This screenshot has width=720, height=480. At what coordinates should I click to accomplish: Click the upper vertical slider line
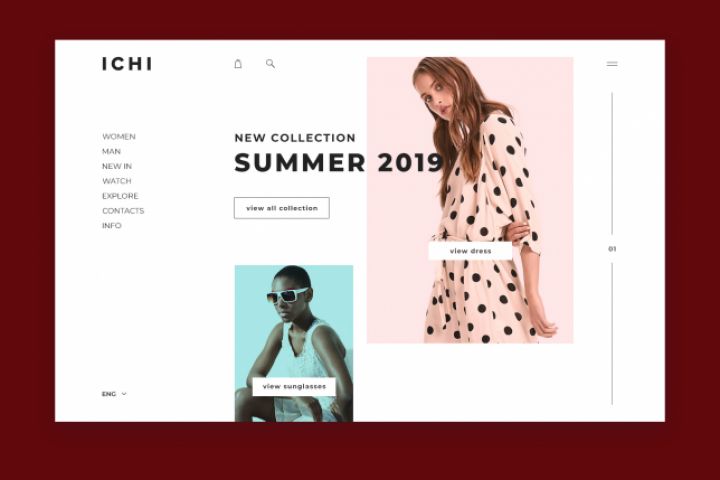pos(612,164)
